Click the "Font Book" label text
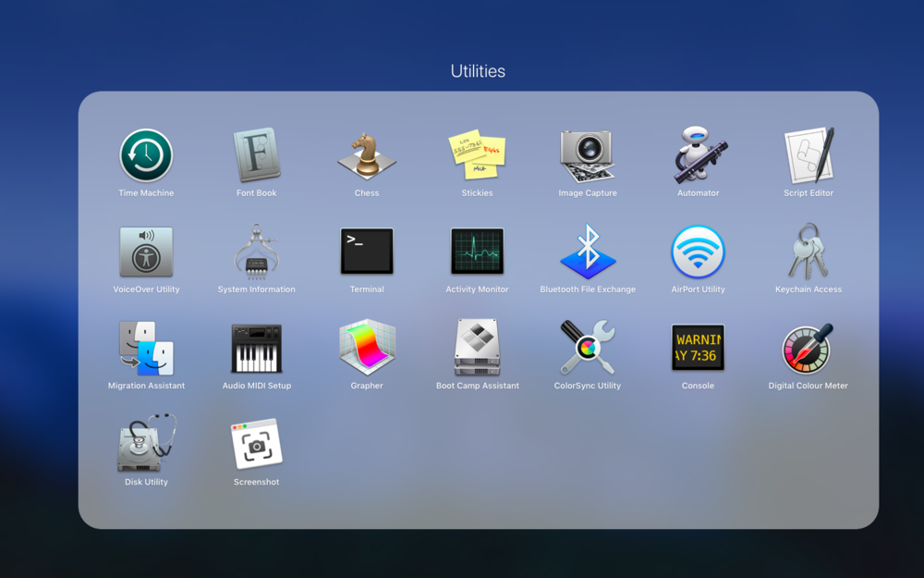This screenshot has height=578, width=924. click(x=256, y=193)
